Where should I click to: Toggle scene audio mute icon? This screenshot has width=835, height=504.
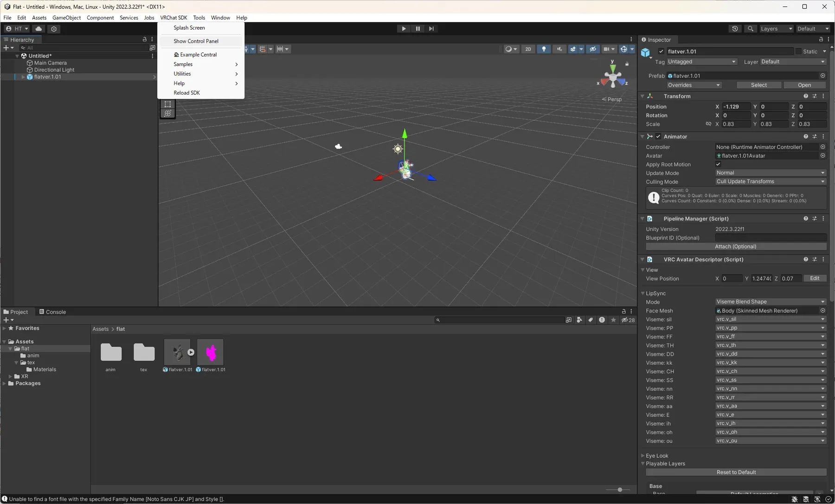click(559, 49)
